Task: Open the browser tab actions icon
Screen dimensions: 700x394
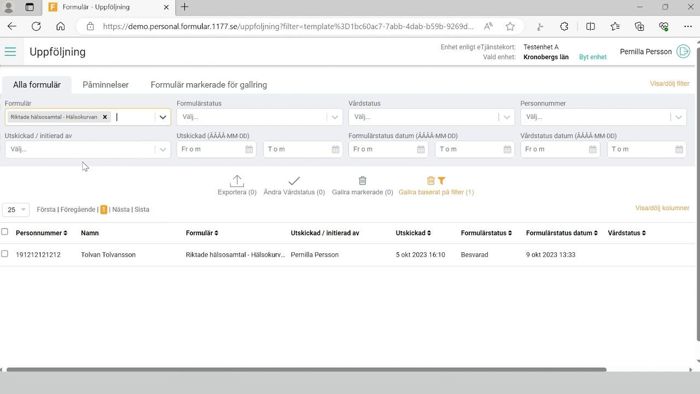Action: coord(29,7)
